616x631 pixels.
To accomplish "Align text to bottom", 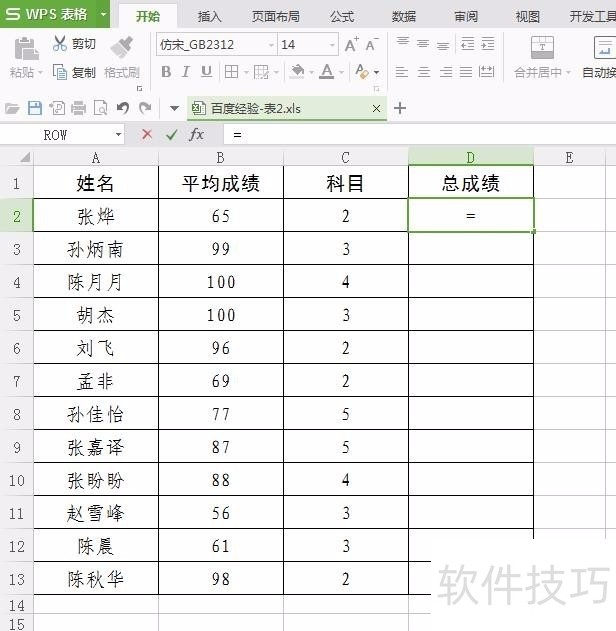I will coord(443,45).
